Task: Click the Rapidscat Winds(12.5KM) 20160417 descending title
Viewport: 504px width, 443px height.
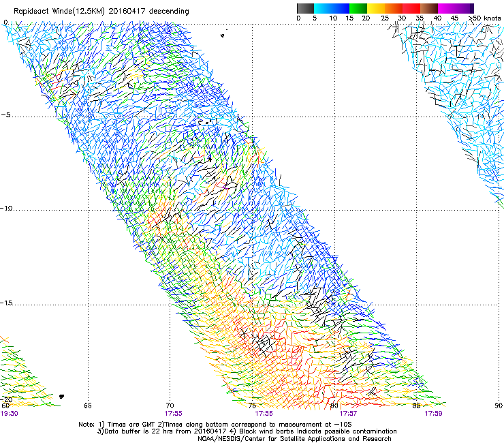Action: (x=101, y=11)
